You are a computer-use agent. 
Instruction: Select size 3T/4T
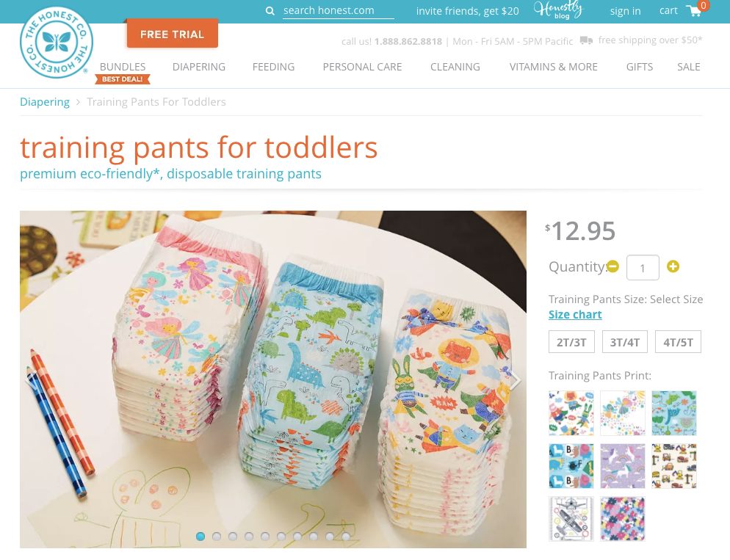[625, 342]
